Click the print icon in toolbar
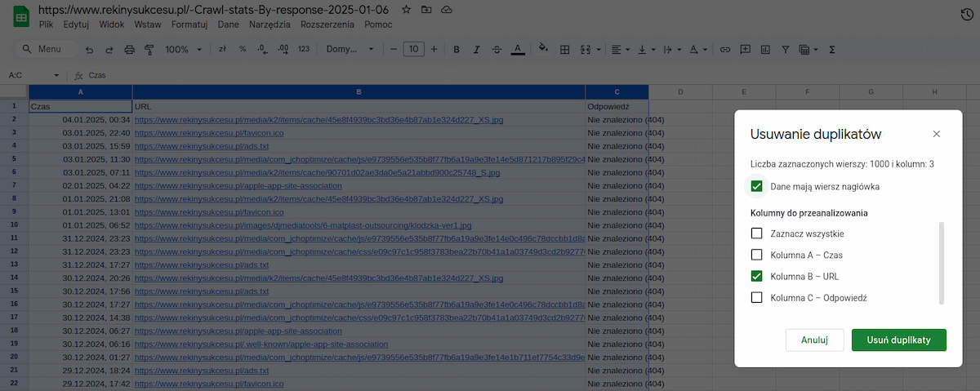 coord(129,50)
